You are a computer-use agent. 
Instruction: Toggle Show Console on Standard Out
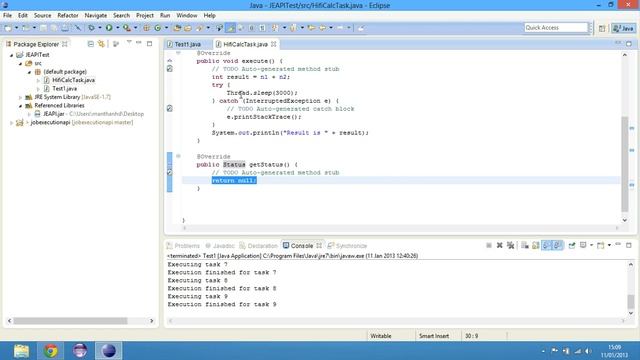(547, 245)
